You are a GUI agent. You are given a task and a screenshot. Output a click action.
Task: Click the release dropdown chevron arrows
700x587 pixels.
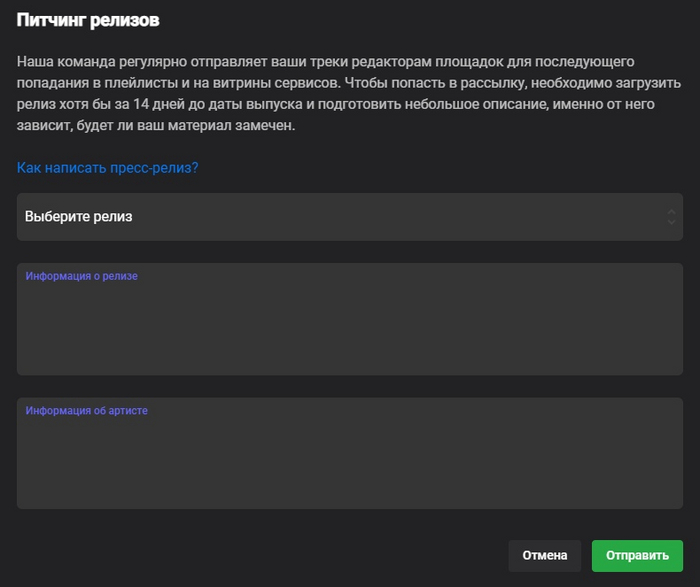click(x=671, y=217)
